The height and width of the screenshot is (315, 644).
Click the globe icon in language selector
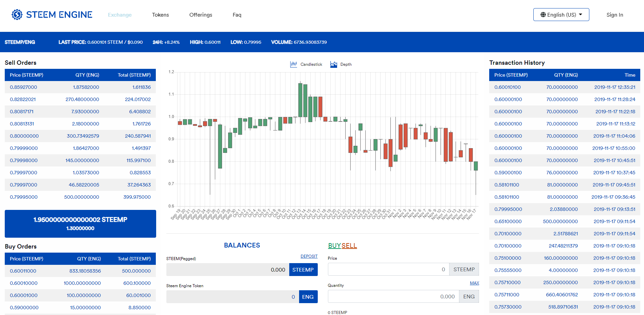tap(543, 15)
